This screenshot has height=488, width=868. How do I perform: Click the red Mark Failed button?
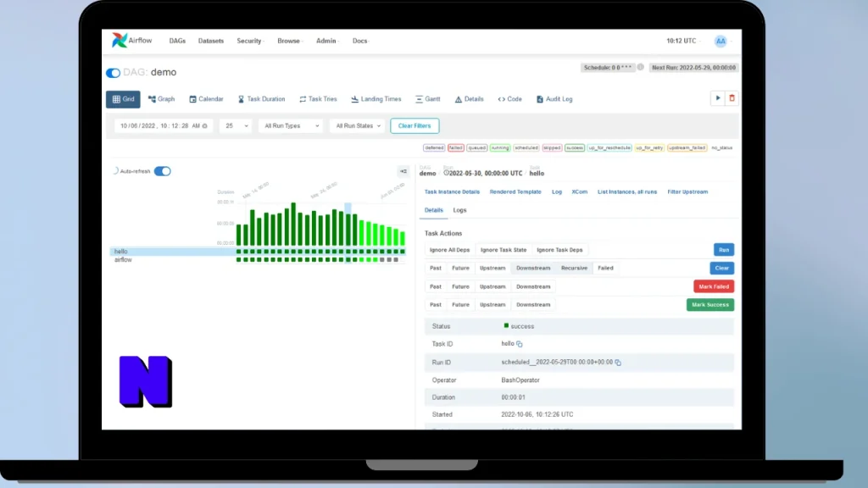(714, 286)
